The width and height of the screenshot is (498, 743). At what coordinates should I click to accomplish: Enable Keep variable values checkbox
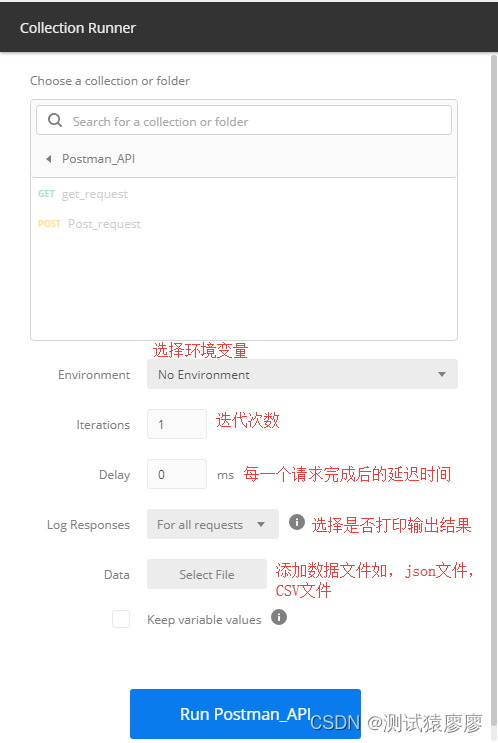pyautogui.click(x=121, y=619)
